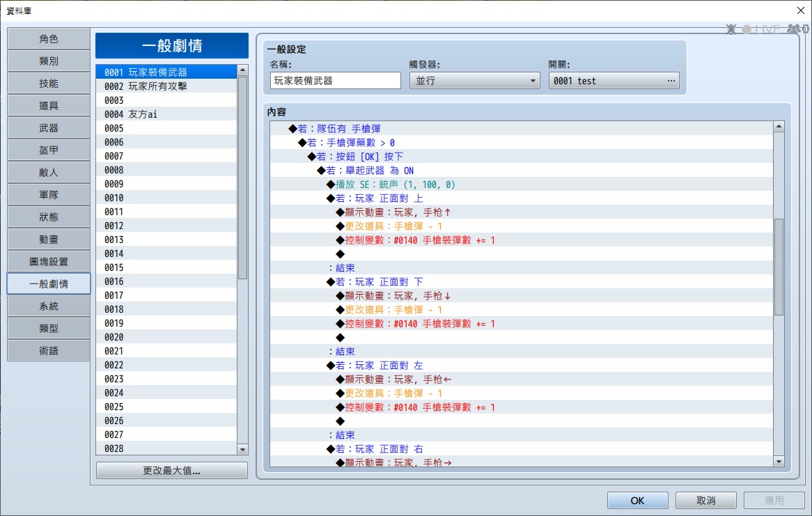Open the 技能 tab
The image size is (812, 516).
point(49,84)
